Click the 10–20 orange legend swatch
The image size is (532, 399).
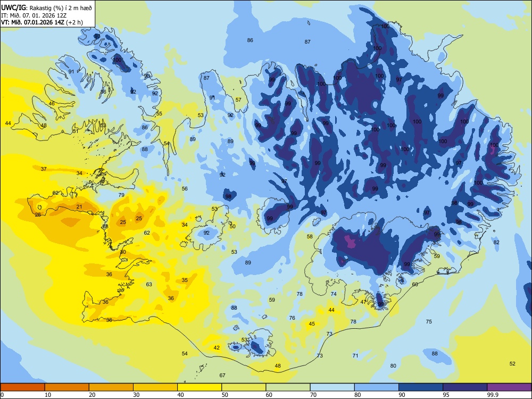coord(67,387)
